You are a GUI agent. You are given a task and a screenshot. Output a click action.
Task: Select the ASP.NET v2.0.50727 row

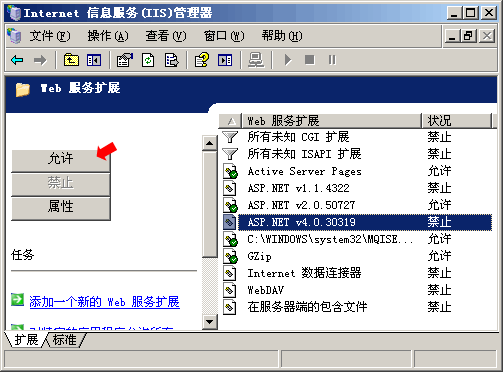(357, 205)
